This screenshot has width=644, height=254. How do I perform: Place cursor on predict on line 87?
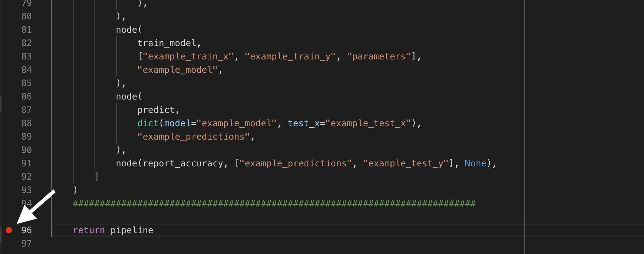[x=156, y=110]
